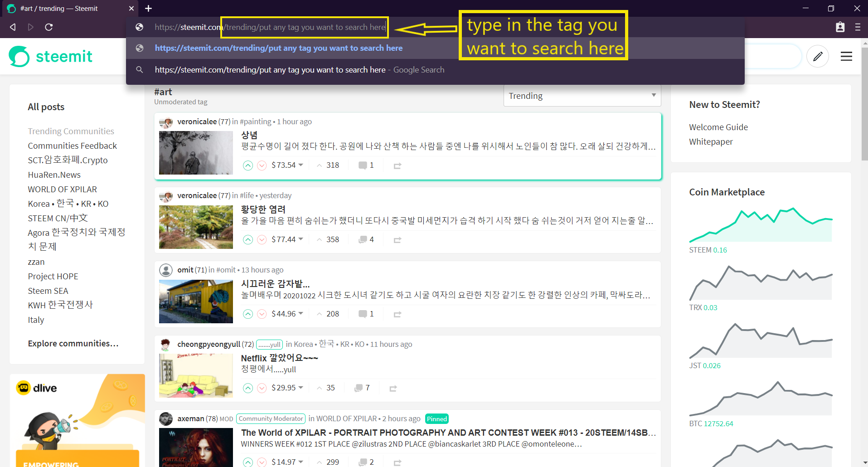The width and height of the screenshot is (868, 467).
Task: Click the Steemit logo
Action: pos(50,56)
